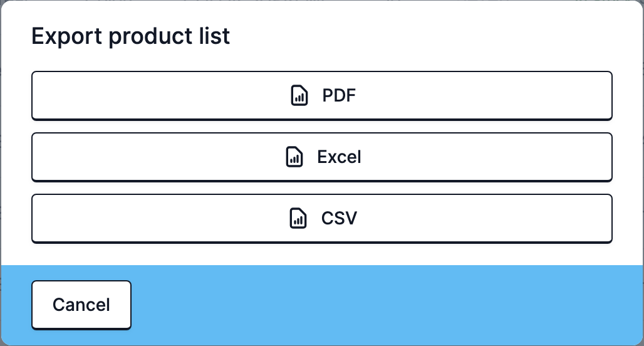The width and height of the screenshot is (644, 346).
Task: Choose the PDF document chart icon
Action: 299,95
